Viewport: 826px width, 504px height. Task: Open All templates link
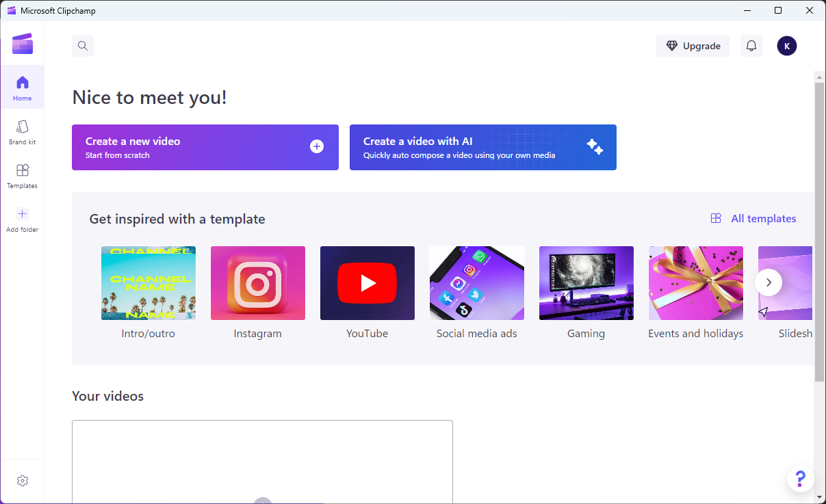click(753, 219)
